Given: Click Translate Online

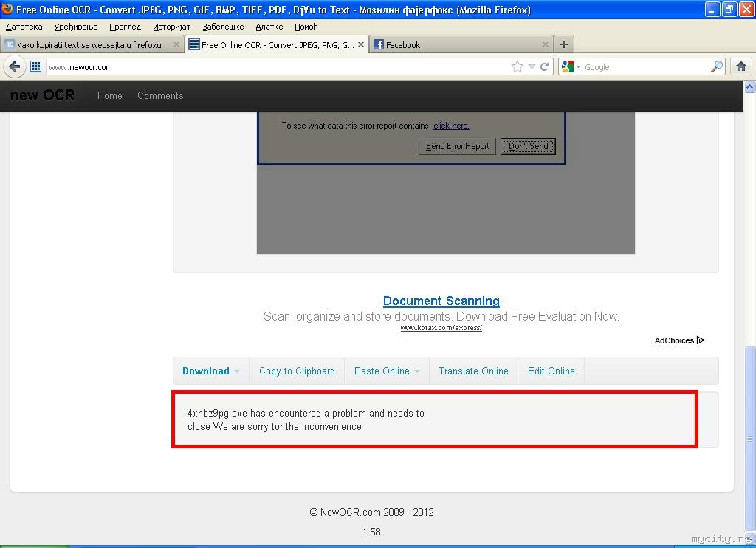Looking at the screenshot, I should coord(473,371).
